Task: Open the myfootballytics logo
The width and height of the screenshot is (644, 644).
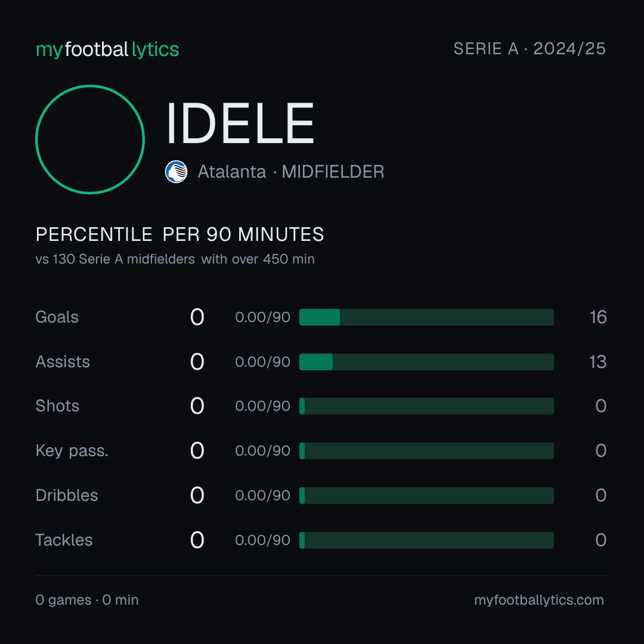Action: tap(107, 49)
